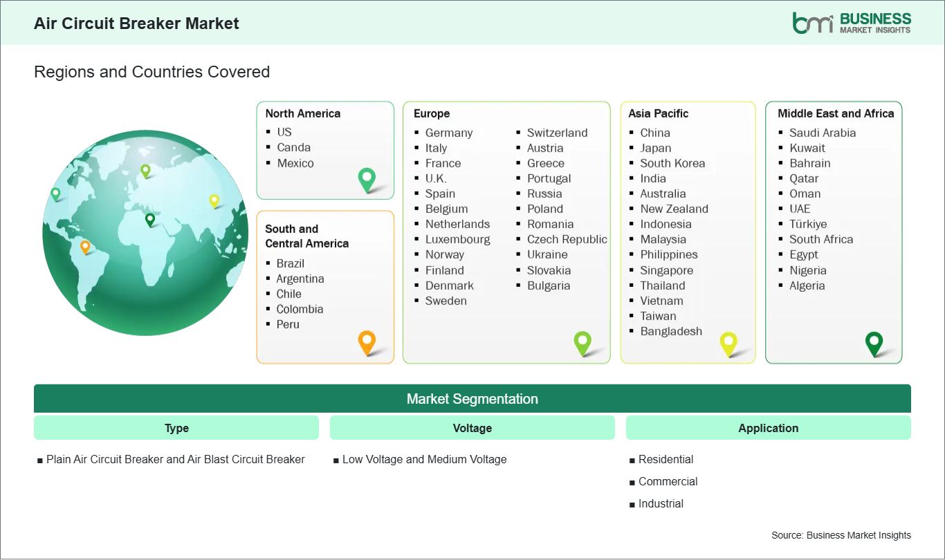Click the Europe panel's green location pin
The image size is (945, 560).
click(x=583, y=343)
